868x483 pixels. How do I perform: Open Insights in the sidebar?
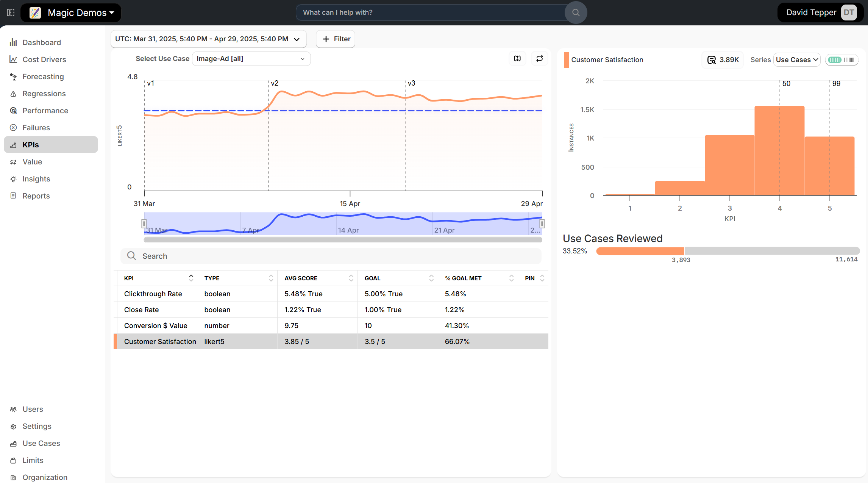pyautogui.click(x=36, y=179)
